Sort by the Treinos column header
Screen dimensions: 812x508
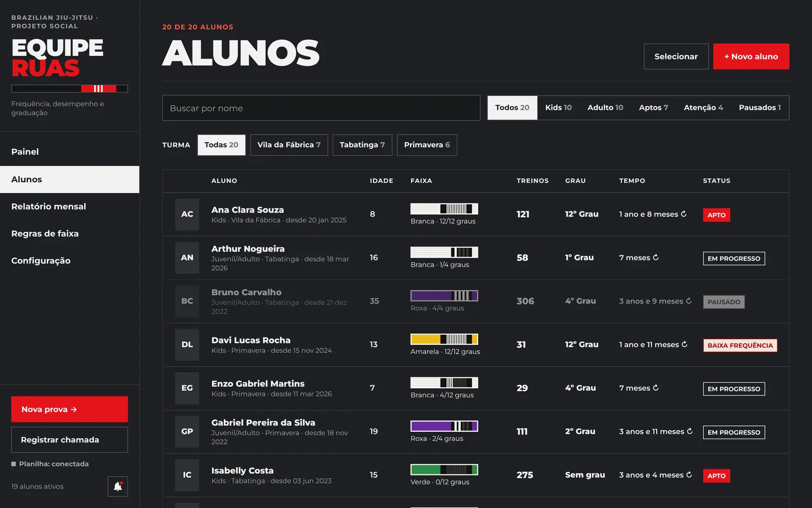pyautogui.click(x=532, y=181)
